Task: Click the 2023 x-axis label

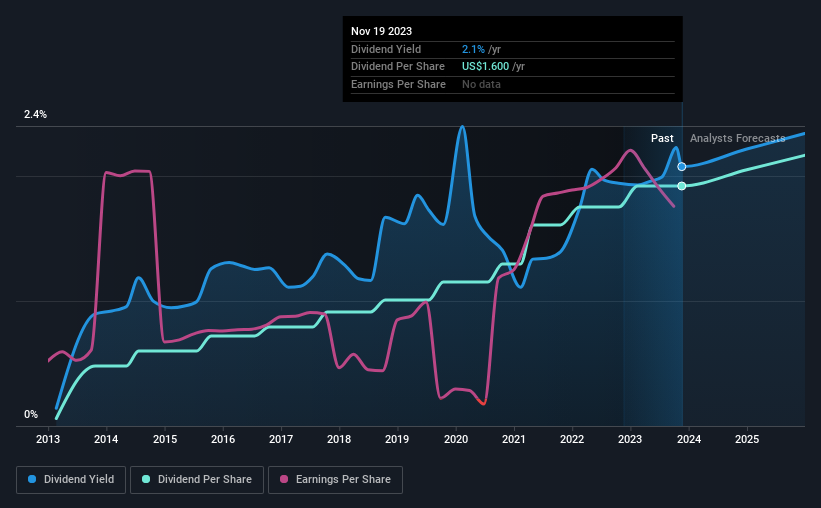Action: (630, 439)
